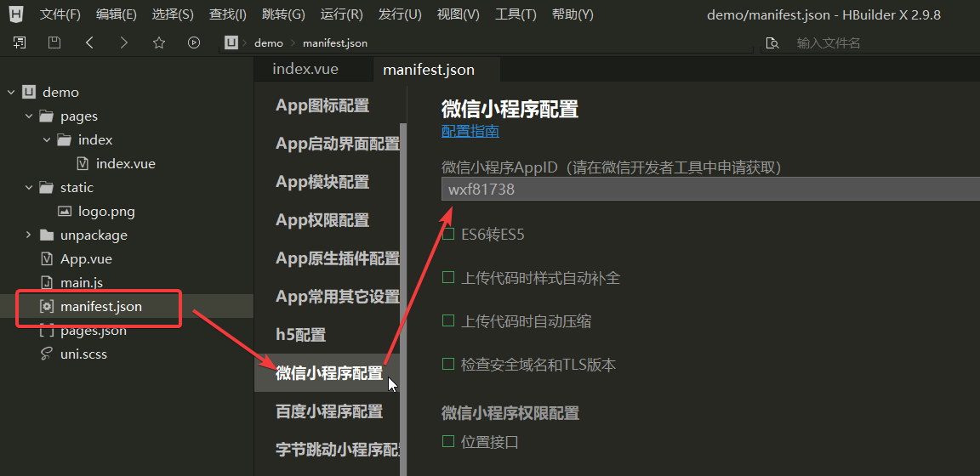The width and height of the screenshot is (980, 476).
Task: Open the 配置指南 link
Action: tap(470, 131)
